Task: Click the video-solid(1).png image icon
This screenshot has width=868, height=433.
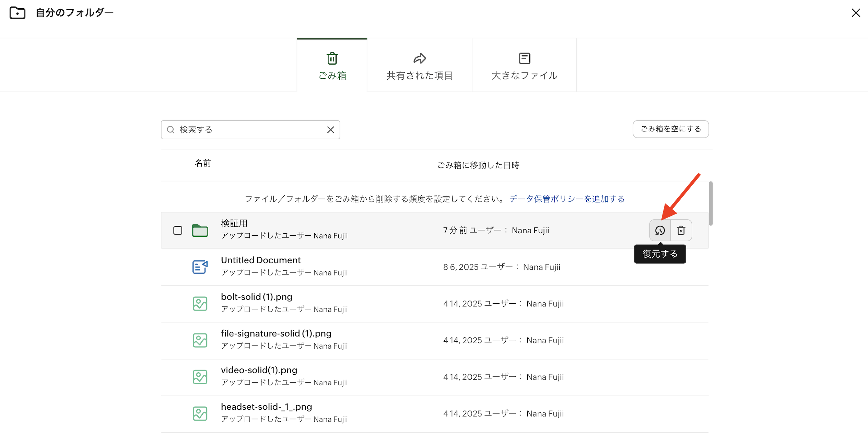Action: (x=200, y=377)
